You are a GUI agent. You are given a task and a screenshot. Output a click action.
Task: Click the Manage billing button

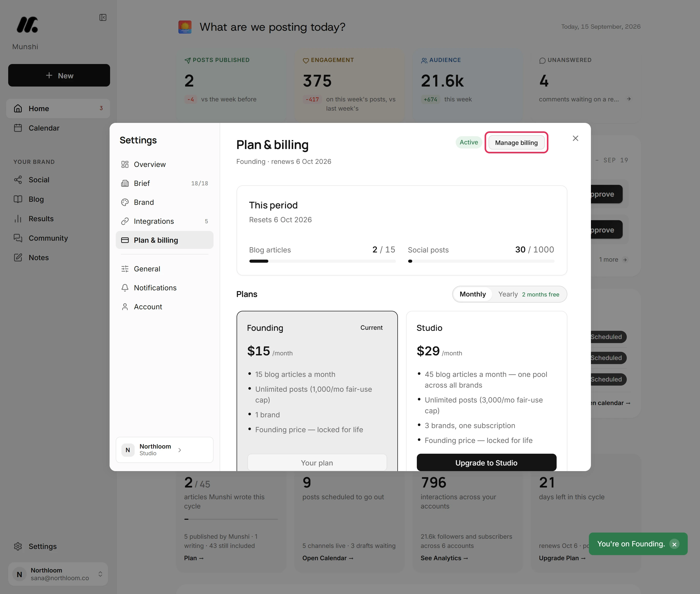click(516, 143)
